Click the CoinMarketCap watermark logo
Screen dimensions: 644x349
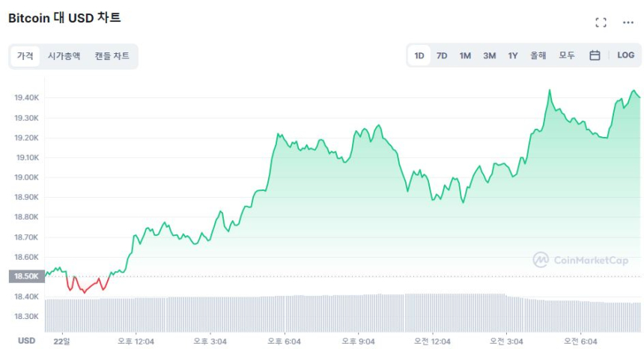pos(581,260)
